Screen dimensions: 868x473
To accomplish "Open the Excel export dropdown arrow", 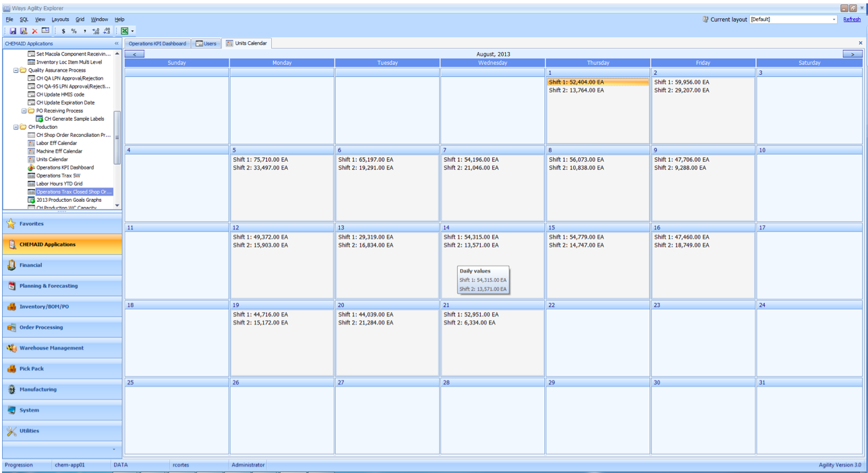I will 133,31.
